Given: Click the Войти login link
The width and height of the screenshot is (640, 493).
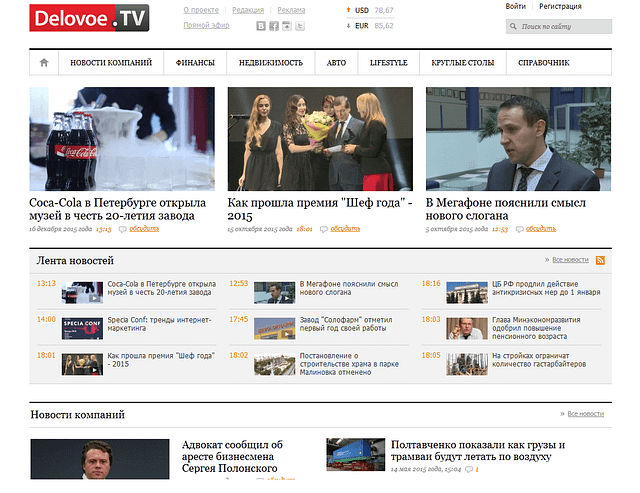Looking at the screenshot, I should coord(516,7).
